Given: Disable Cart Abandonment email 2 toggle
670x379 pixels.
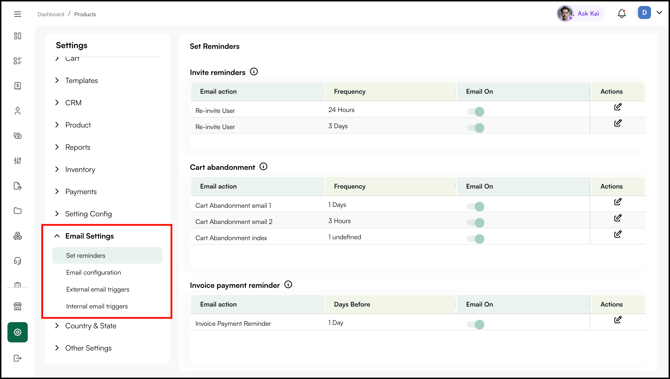Looking at the screenshot, I should point(476,223).
